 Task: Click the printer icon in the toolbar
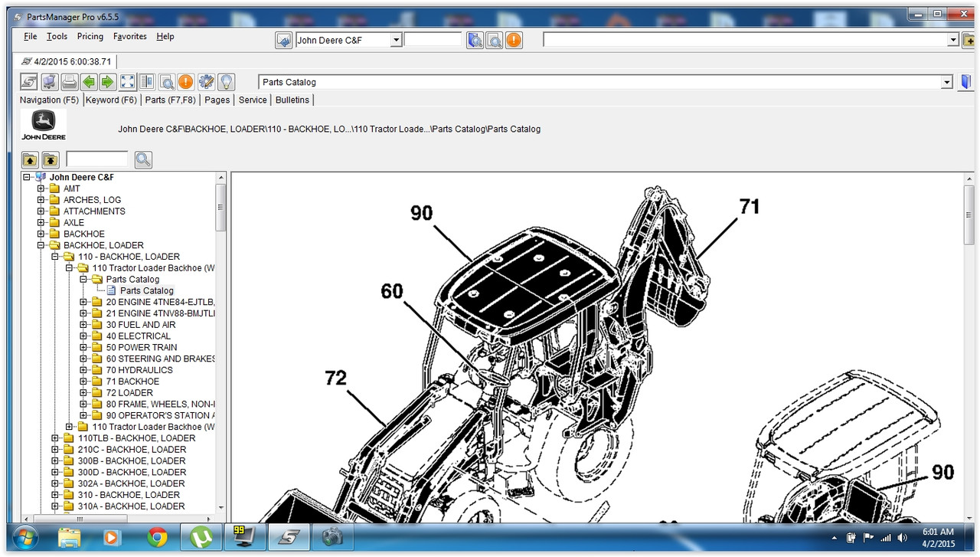(x=69, y=82)
